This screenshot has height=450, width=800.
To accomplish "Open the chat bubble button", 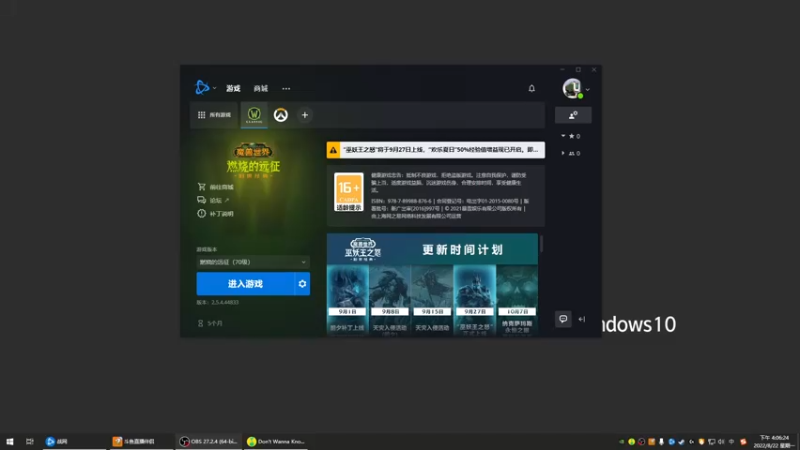I will click(563, 319).
